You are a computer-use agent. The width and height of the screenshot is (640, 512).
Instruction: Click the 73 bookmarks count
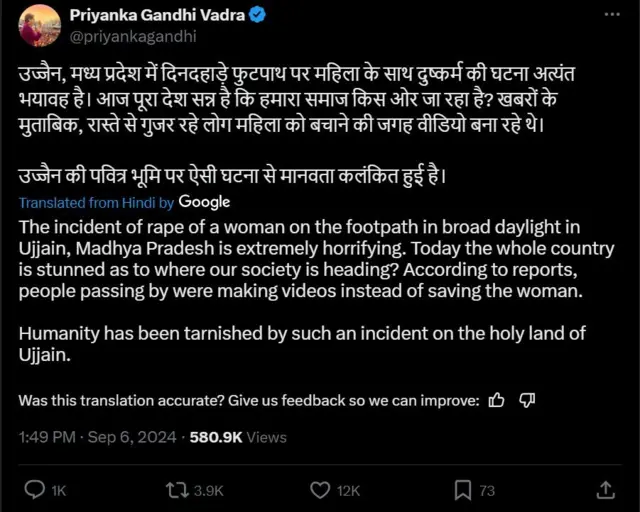tap(487, 490)
